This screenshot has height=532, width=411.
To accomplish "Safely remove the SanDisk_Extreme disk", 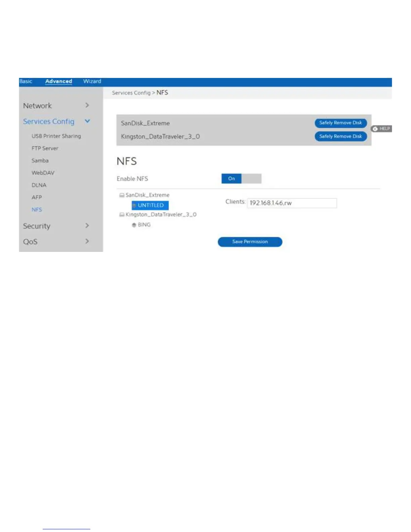I will (340, 123).
